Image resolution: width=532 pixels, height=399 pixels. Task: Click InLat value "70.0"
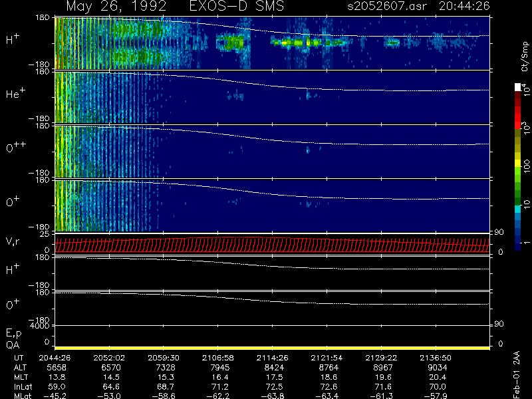[x=438, y=386]
